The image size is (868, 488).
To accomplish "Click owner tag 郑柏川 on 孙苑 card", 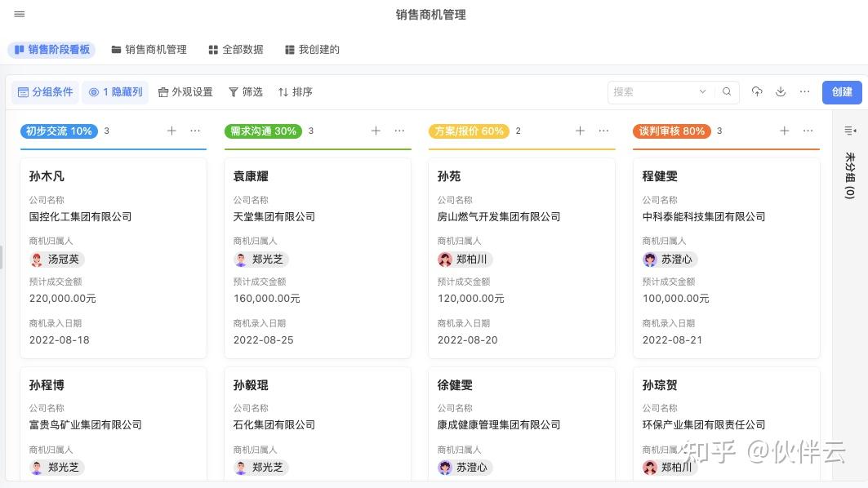I will click(x=465, y=259).
